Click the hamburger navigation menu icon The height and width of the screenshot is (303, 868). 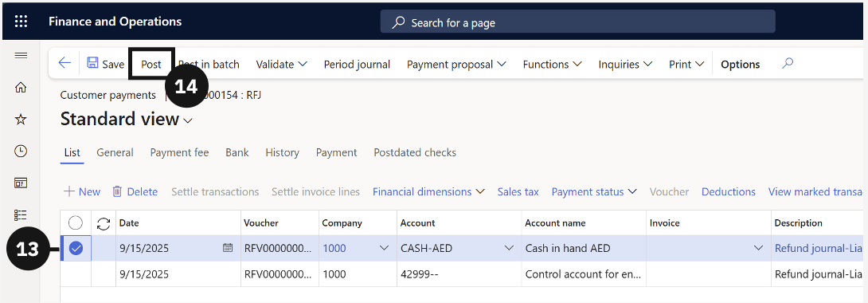(21, 55)
